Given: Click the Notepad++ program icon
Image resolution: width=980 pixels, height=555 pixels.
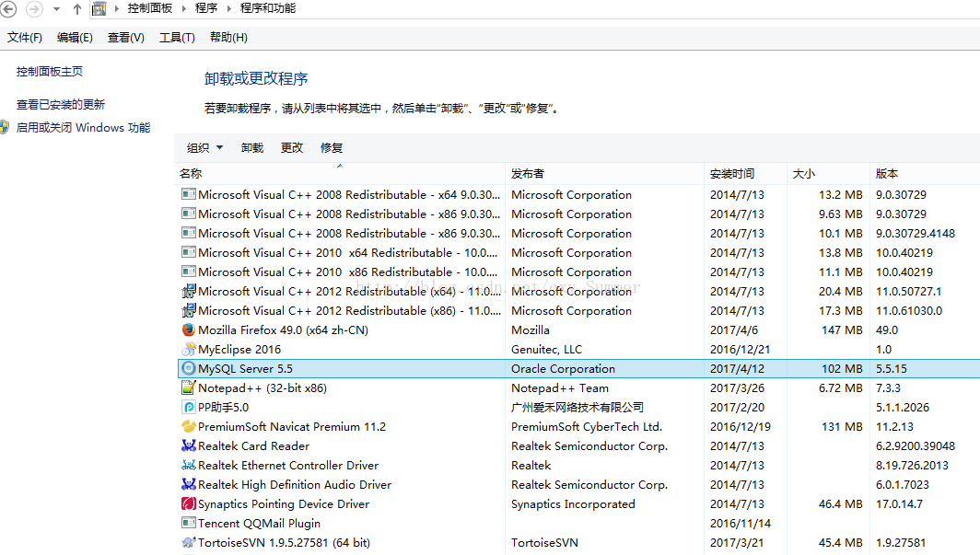Looking at the screenshot, I should point(187,387).
